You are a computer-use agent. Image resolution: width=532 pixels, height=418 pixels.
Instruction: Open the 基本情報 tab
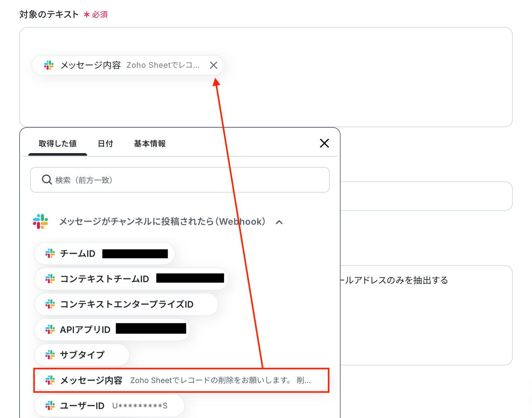[x=150, y=144]
